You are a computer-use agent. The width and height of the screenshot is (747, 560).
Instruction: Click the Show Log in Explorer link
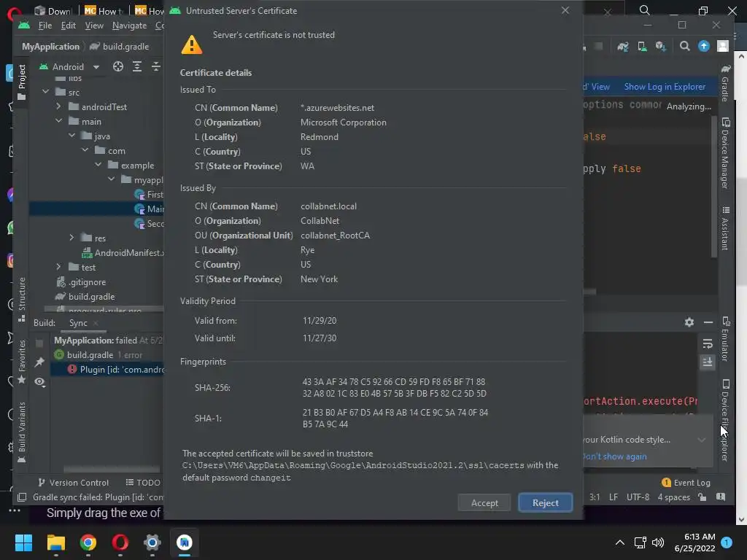coord(665,87)
